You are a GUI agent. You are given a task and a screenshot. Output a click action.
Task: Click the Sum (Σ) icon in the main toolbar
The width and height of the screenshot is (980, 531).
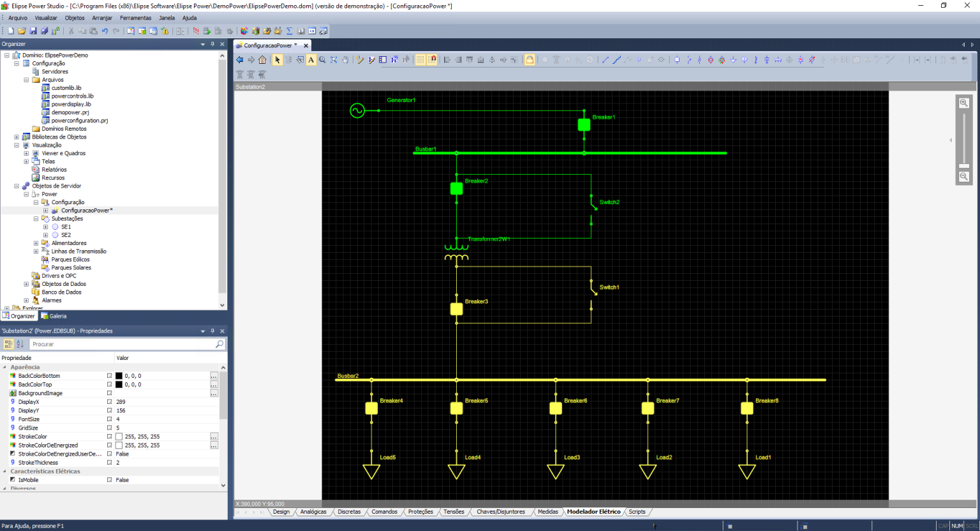pyautogui.click(x=289, y=30)
